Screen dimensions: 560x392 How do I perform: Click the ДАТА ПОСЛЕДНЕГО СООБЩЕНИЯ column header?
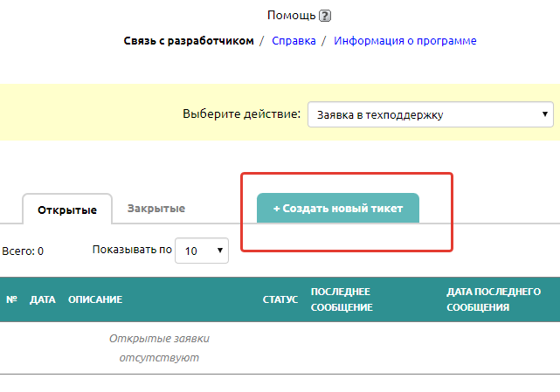click(x=494, y=299)
